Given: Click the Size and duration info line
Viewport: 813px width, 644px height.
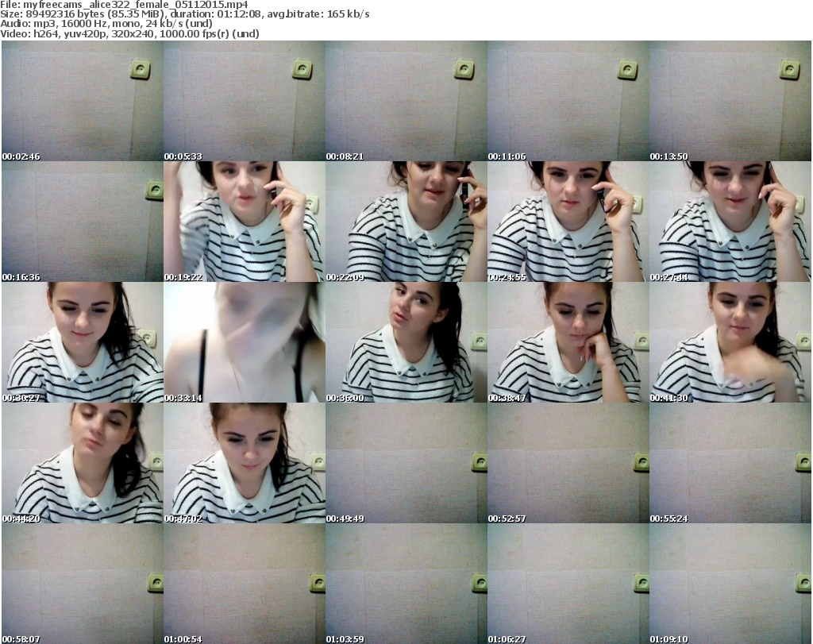Looking at the screenshot, I should point(184,14).
